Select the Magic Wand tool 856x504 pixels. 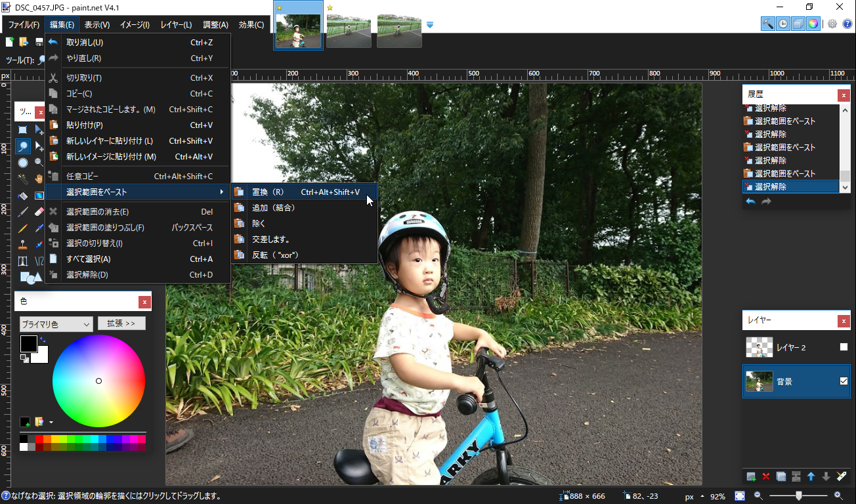tap(22, 177)
